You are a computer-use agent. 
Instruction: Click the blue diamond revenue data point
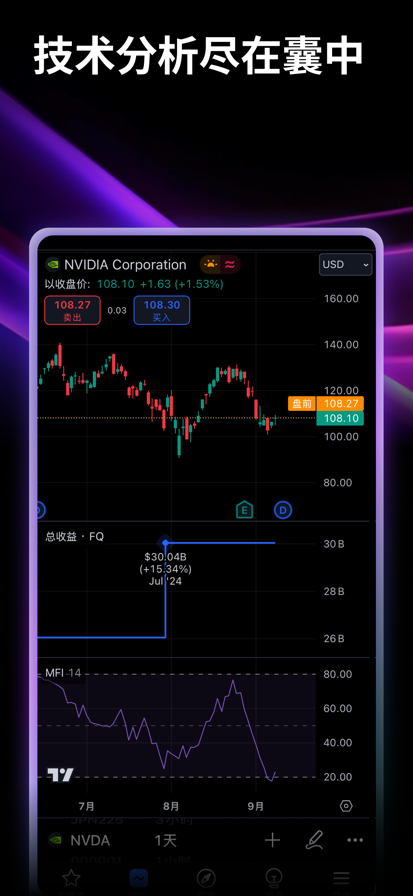pos(165,542)
